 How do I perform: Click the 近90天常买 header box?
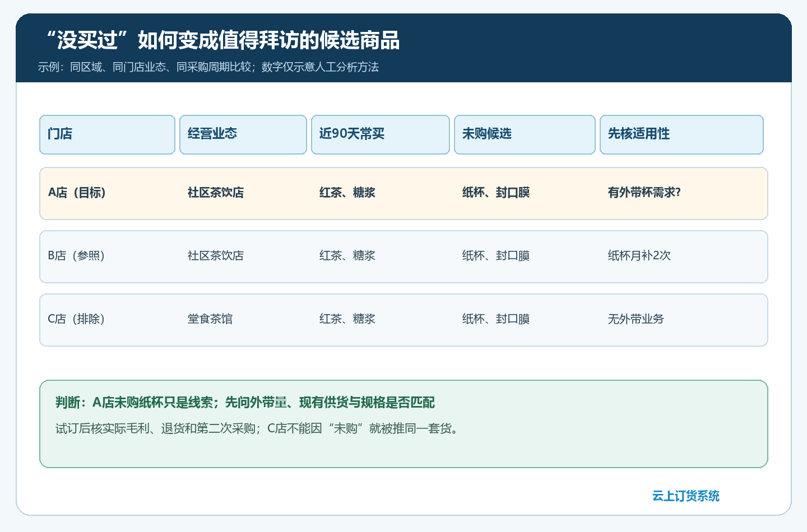tap(381, 134)
